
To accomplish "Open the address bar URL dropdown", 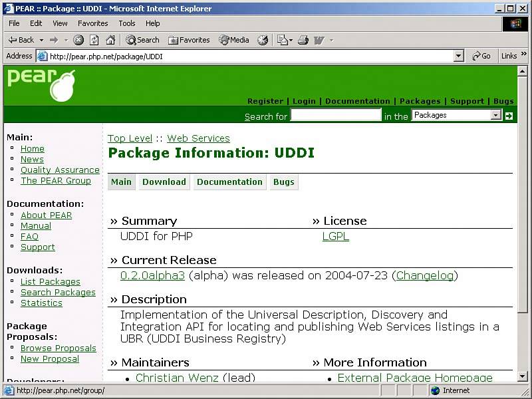I will 458,57.
